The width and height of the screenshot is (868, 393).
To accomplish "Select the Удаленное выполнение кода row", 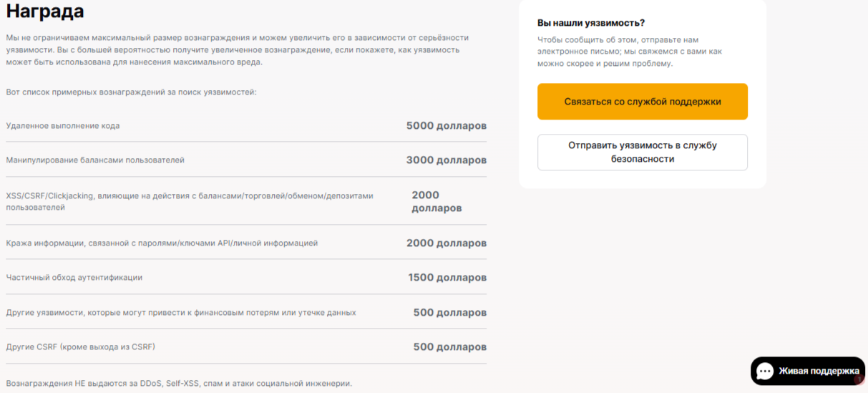I will pyautogui.click(x=63, y=126).
